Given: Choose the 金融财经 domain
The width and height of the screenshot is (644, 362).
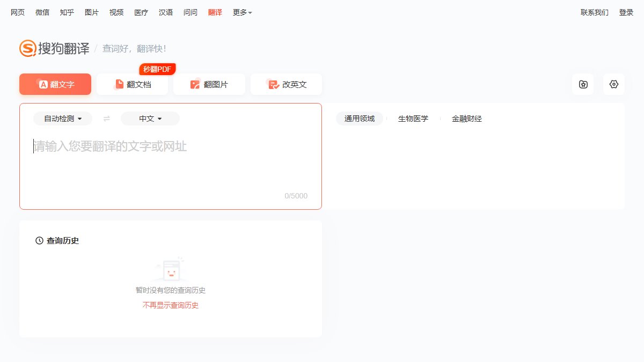Looking at the screenshot, I should pyautogui.click(x=467, y=119).
